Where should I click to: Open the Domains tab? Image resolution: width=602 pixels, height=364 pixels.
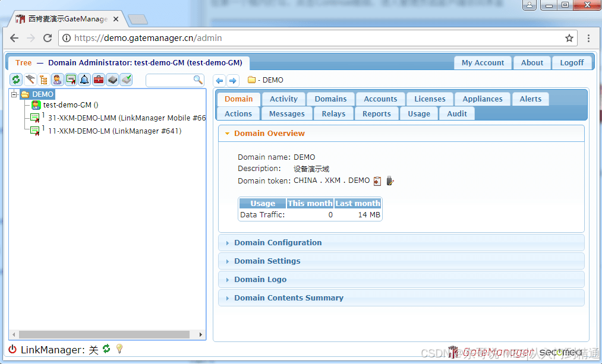[330, 99]
